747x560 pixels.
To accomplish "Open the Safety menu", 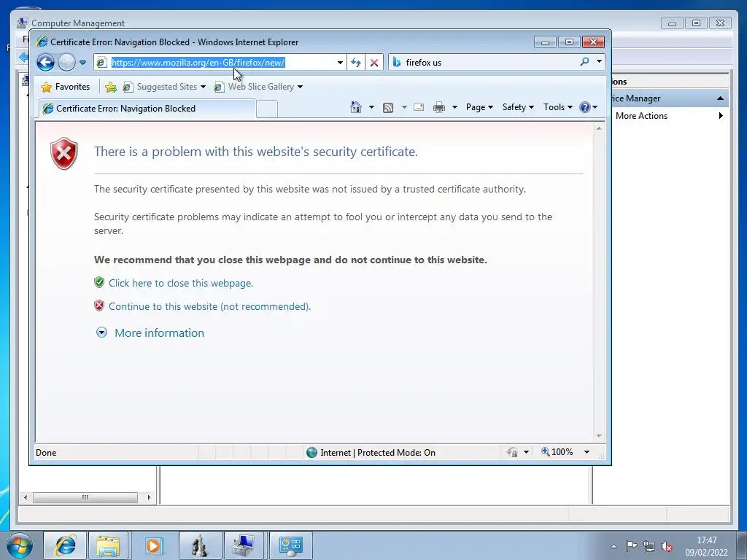I will pos(518,107).
